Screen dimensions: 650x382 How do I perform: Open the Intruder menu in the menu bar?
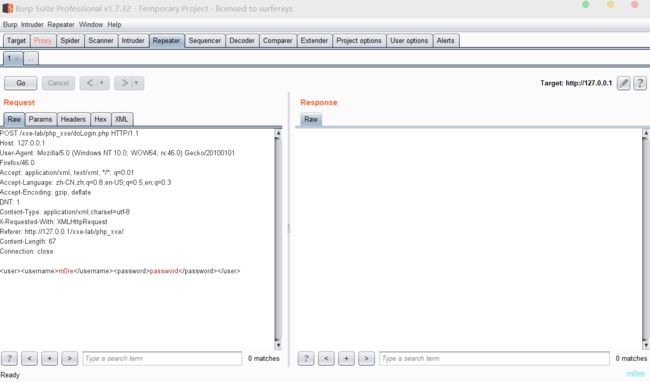pos(32,25)
